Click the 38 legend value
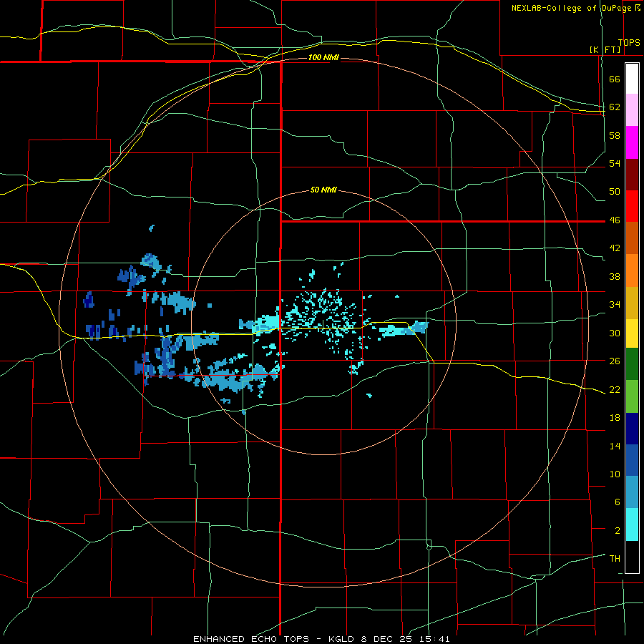Screen dimensions: 644x644 [615, 276]
